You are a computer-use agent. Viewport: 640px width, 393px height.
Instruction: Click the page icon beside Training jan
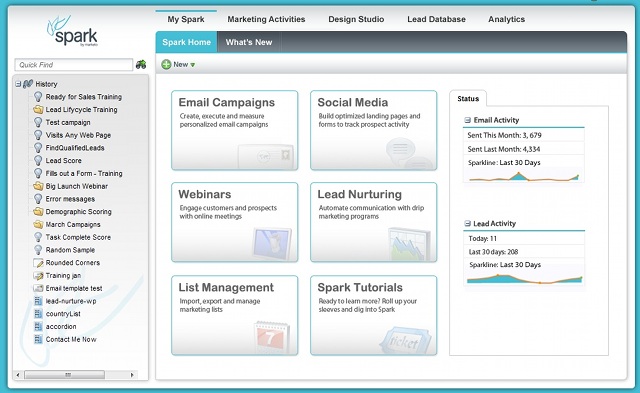click(x=38, y=275)
